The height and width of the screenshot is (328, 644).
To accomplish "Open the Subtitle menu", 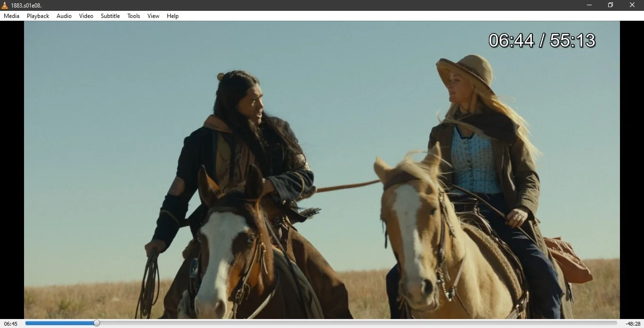I will (110, 16).
